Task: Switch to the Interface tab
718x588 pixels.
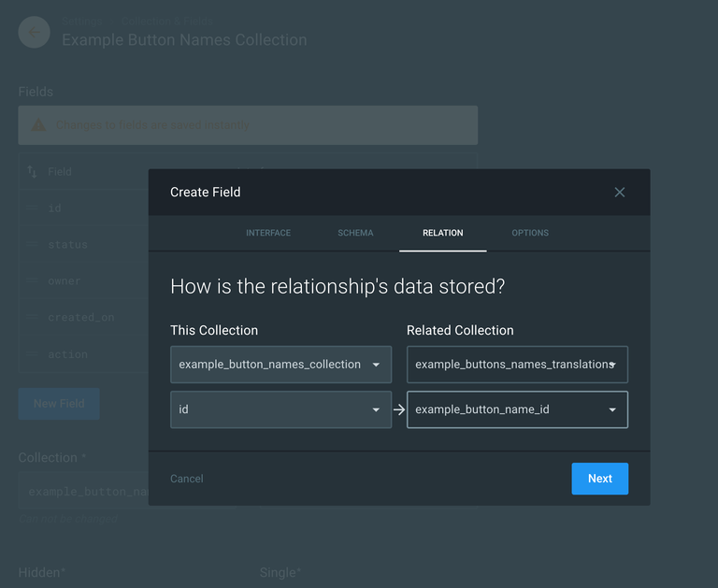Action: 268,233
